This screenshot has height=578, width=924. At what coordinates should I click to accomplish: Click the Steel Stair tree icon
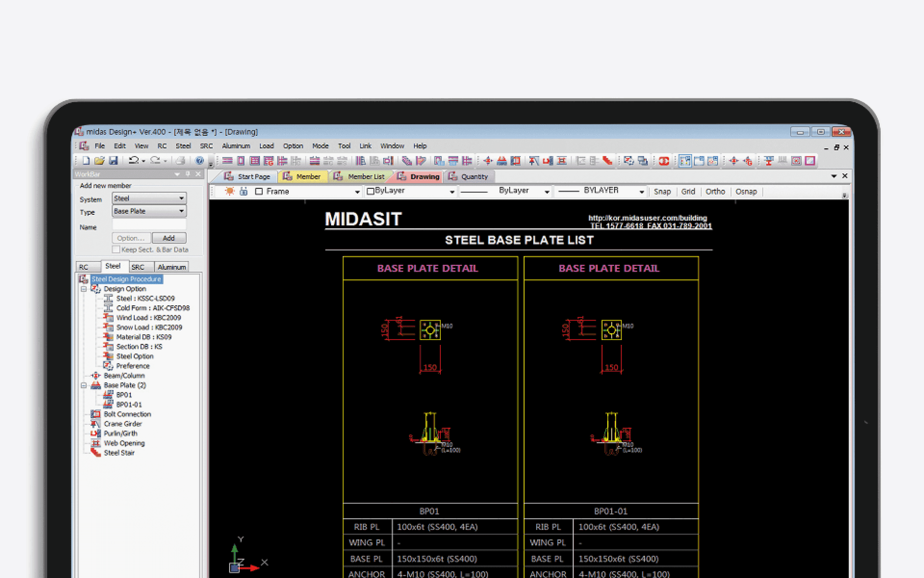(96, 453)
